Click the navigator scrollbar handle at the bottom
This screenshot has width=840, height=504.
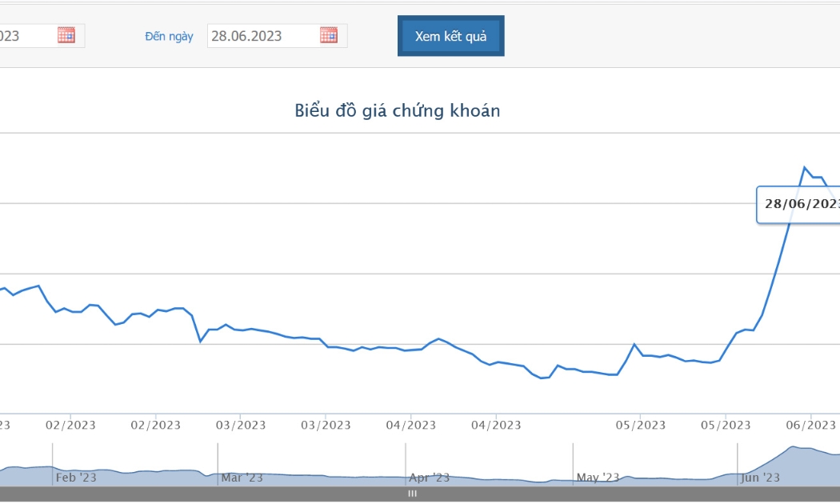point(413,494)
